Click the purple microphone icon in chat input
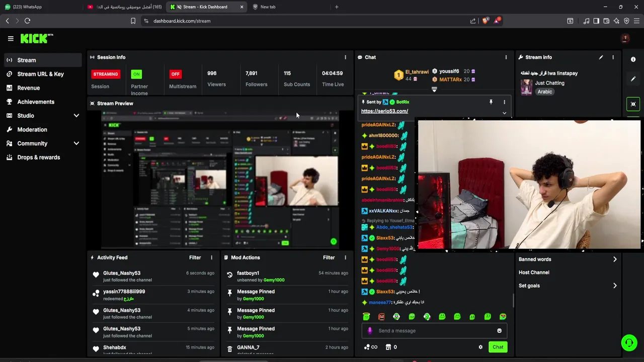Image resolution: width=644 pixels, height=362 pixels. [370, 331]
